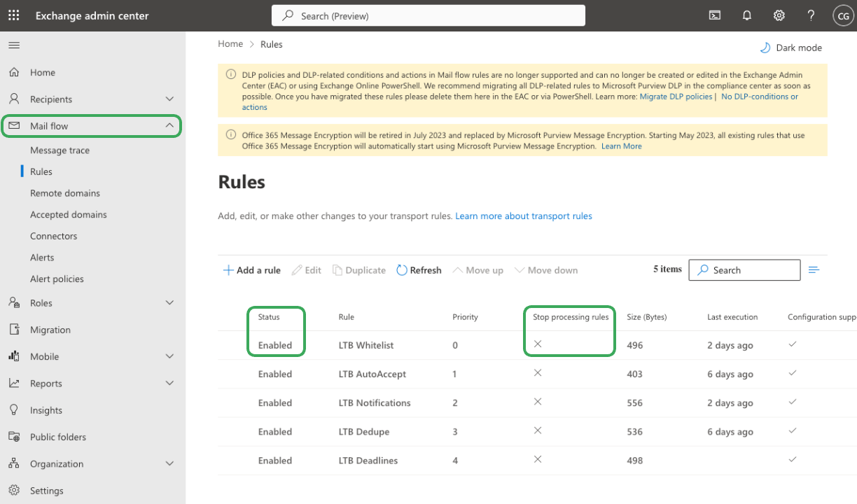
Task: Refresh the rules list
Action: point(419,270)
